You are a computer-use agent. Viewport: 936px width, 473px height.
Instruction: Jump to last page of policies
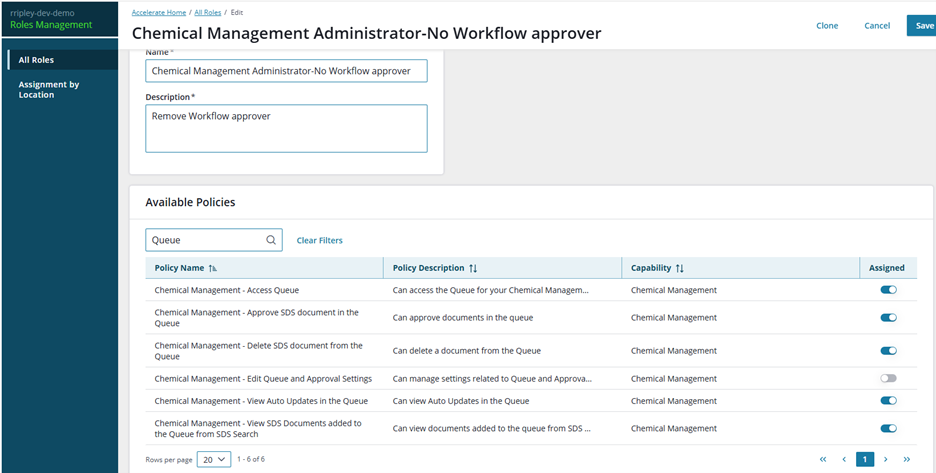click(x=907, y=459)
